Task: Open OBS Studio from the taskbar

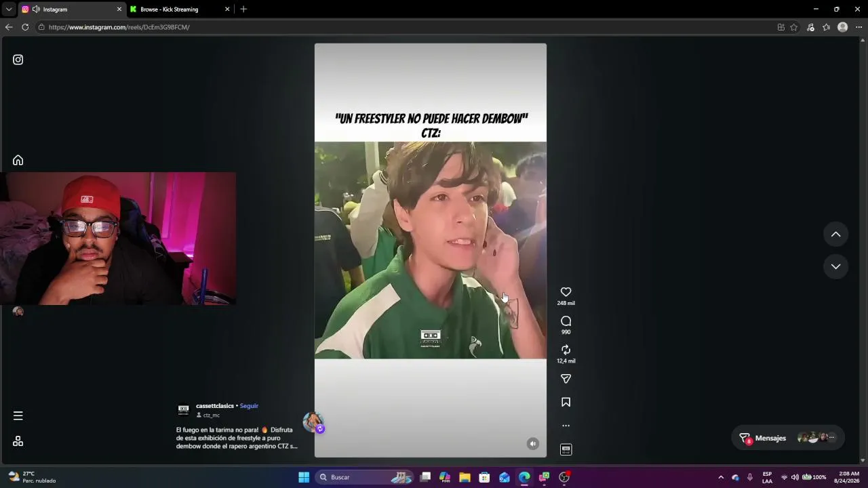Action: (564, 477)
